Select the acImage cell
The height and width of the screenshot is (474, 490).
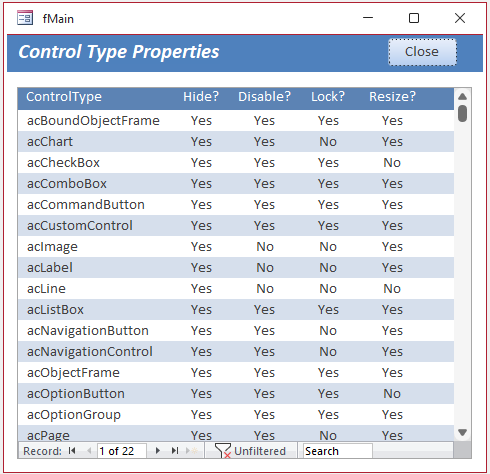click(52, 247)
